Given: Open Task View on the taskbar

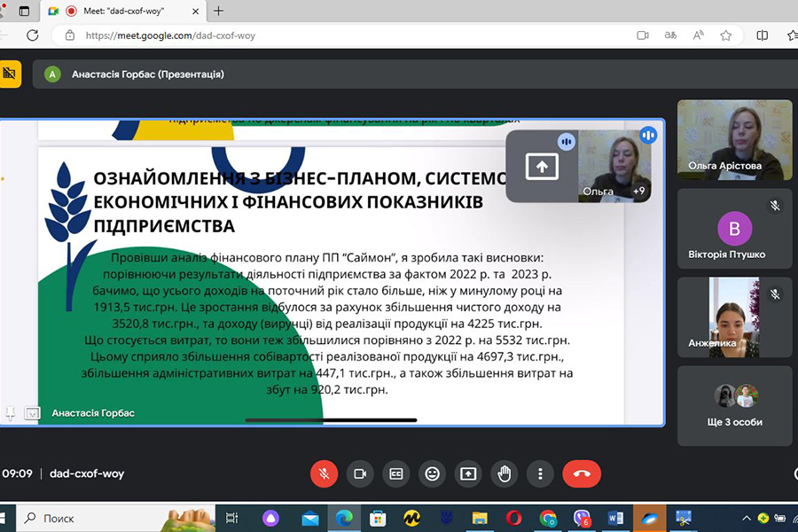Looking at the screenshot, I should pyautogui.click(x=231, y=518).
